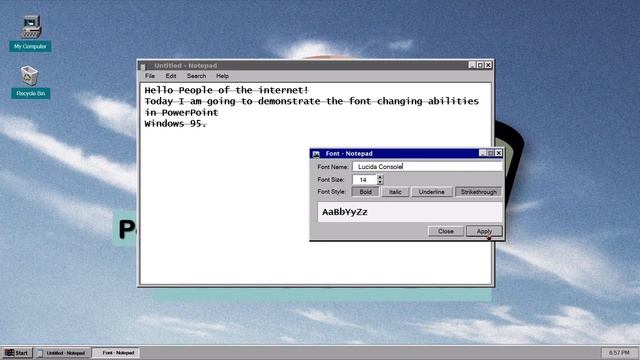Screen dimensions: 640x360
Task: Toggle the Underline font style
Action: (431, 192)
